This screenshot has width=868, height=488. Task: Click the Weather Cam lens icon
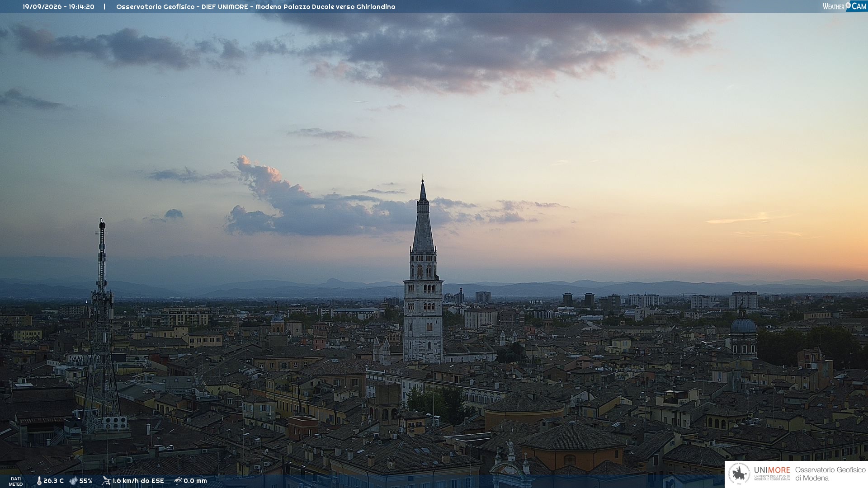pyautogui.click(x=848, y=5)
